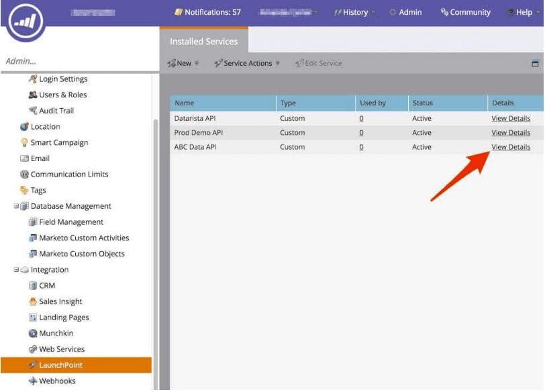The image size is (545, 392).
Task: Open the Notifications: 57 item
Action: [x=207, y=13]
